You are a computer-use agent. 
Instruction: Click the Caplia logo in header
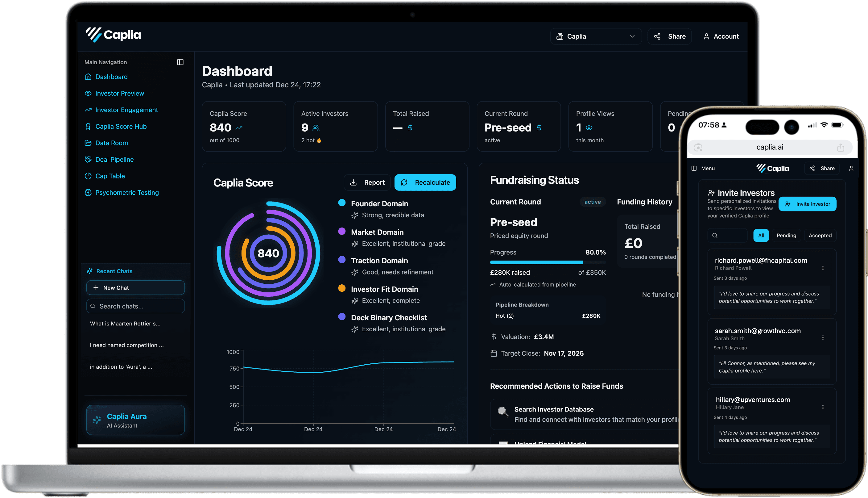pos(113,35)
